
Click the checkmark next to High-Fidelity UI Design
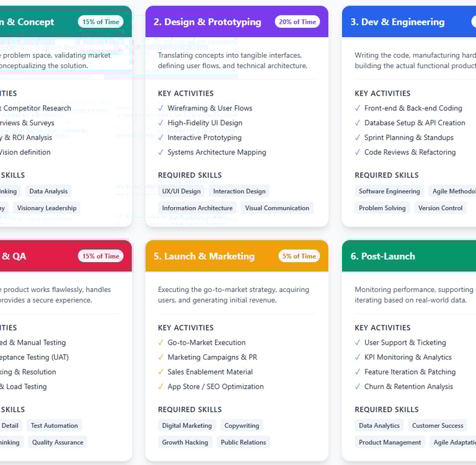pyautogui.click(x=161, y=123)
